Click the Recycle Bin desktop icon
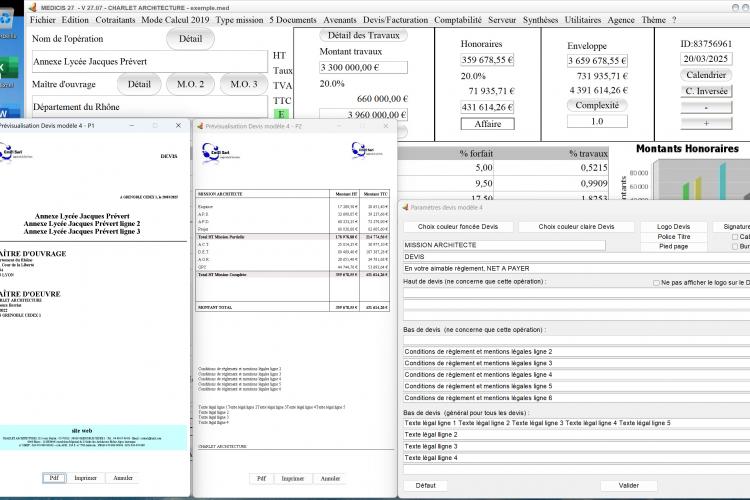750x500 pixels. 7,19
